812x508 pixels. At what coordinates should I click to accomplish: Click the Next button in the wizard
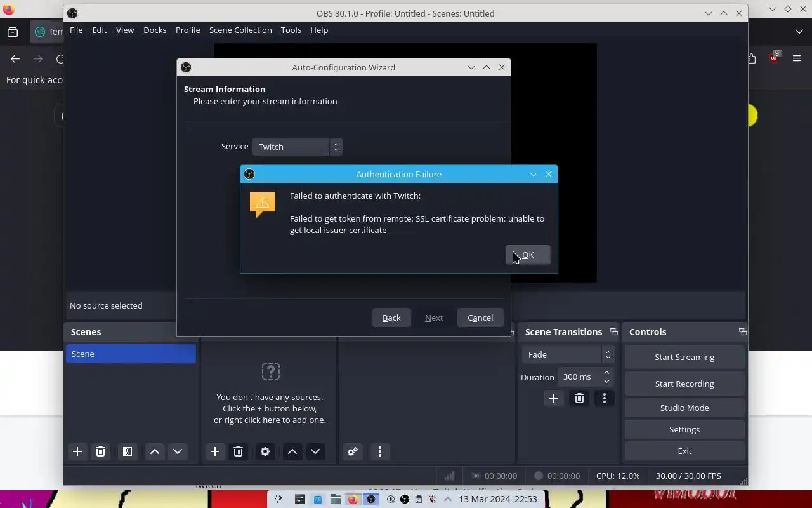434,317
